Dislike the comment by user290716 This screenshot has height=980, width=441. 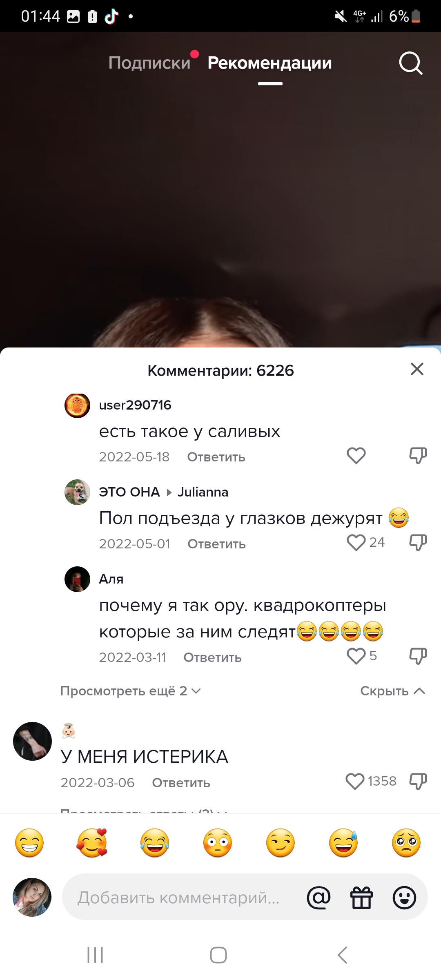(x=418, y=456)
